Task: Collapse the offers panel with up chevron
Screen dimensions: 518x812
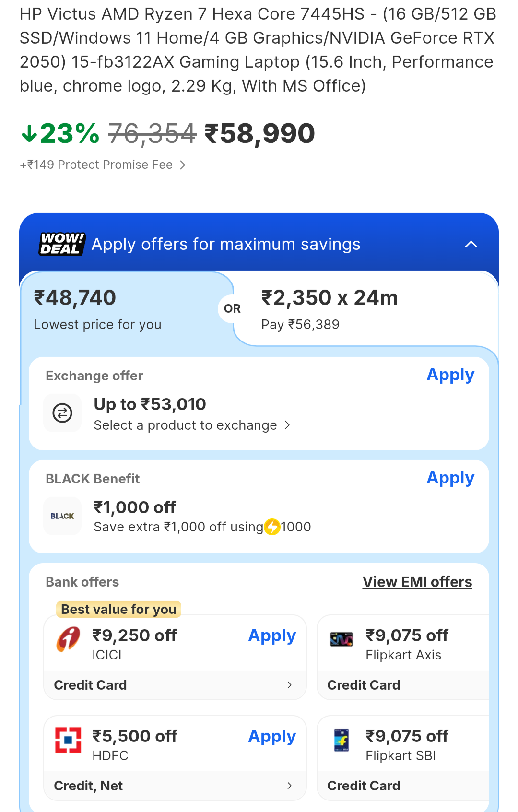Action: tap(471, 244)
